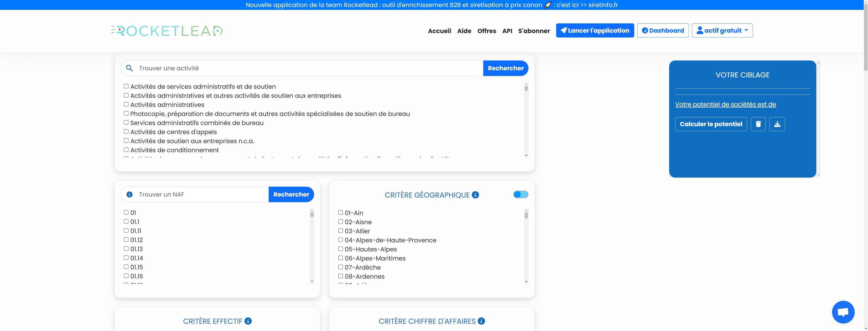Image resolution: width=868 pixels, height=331 pixels.
Task: Click the download icon in Votre Ciblage
Action: 777,124
